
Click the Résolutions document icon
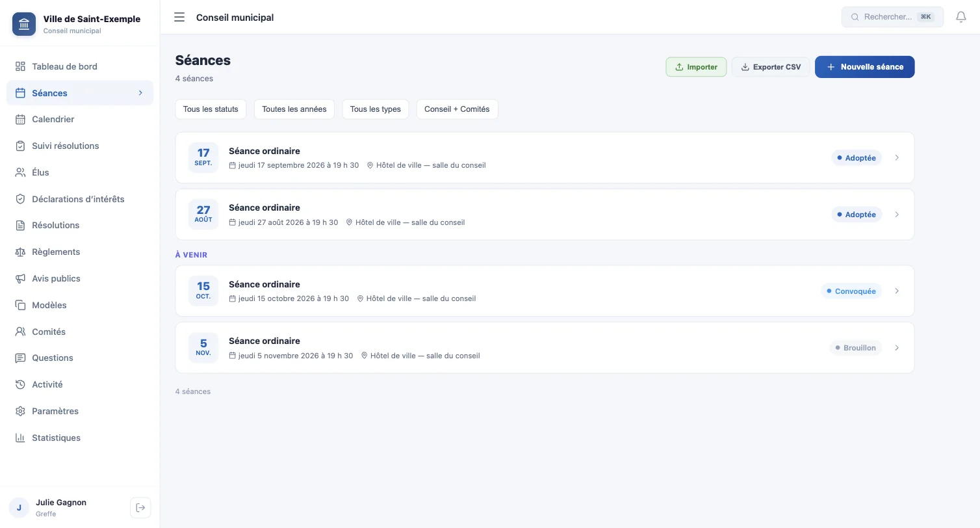point(20,226)
